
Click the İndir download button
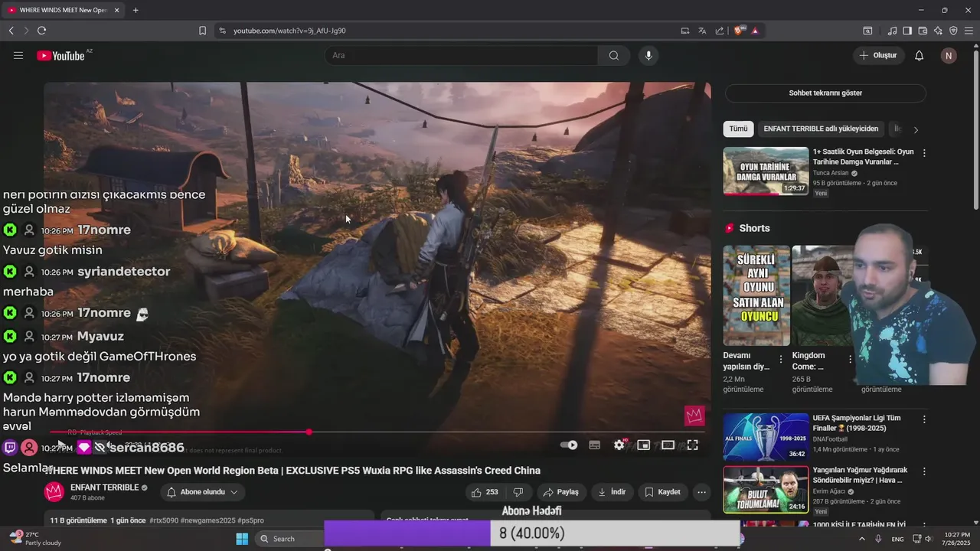pyautogui.click(x=612, y=492)
